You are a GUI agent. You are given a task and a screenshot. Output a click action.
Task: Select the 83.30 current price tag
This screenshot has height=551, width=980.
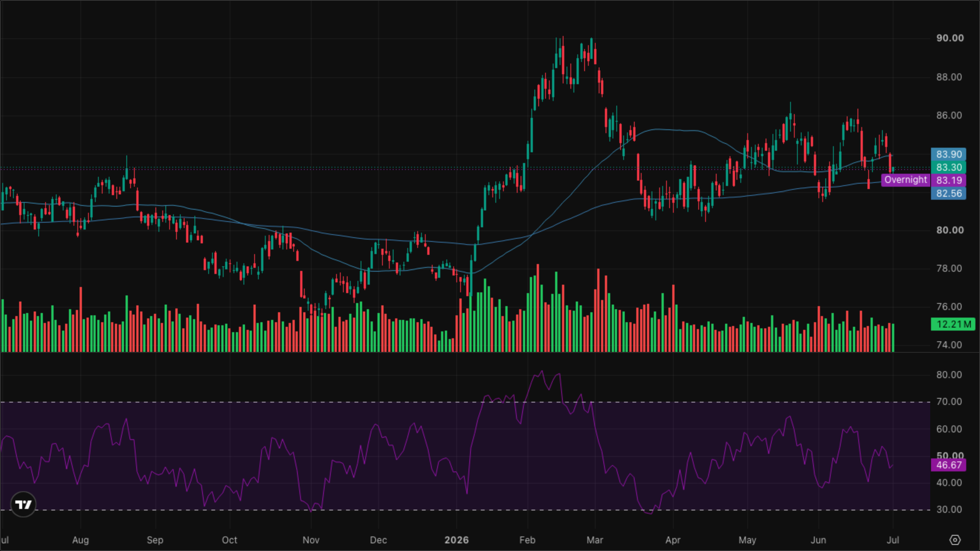[949, 167]
